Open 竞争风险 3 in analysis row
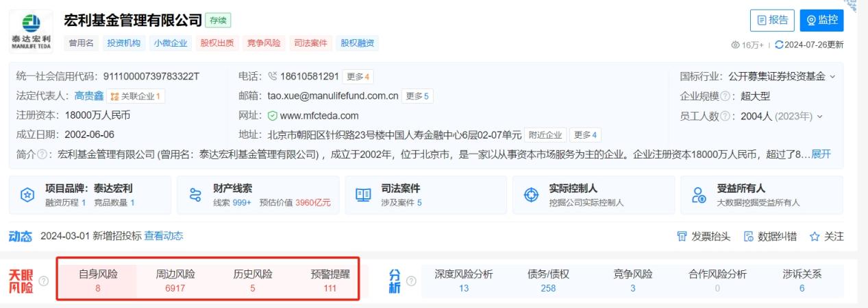The width and height of the screenshot is (868, 308). (x=632, y=281)
